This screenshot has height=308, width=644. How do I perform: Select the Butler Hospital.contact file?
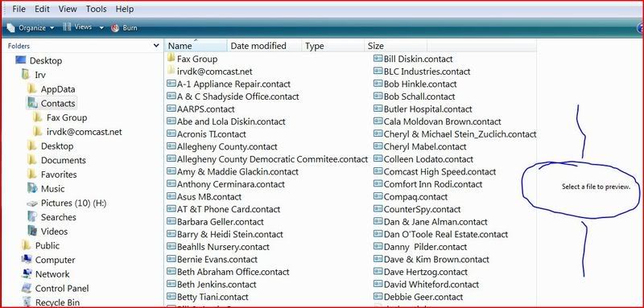(x=423, y=109)
